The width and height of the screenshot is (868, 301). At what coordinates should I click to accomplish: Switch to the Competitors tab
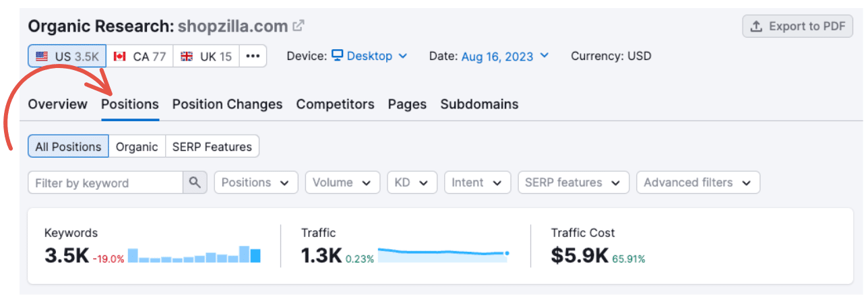pos(335,104)
